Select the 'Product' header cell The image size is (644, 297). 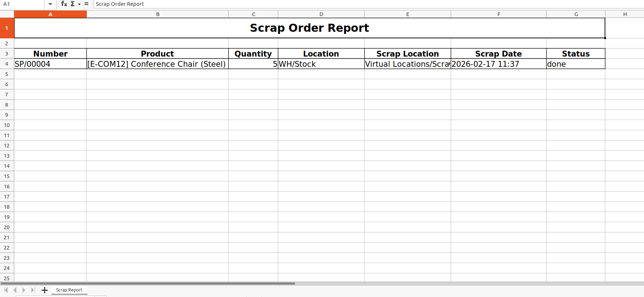[x=158, y=54]
